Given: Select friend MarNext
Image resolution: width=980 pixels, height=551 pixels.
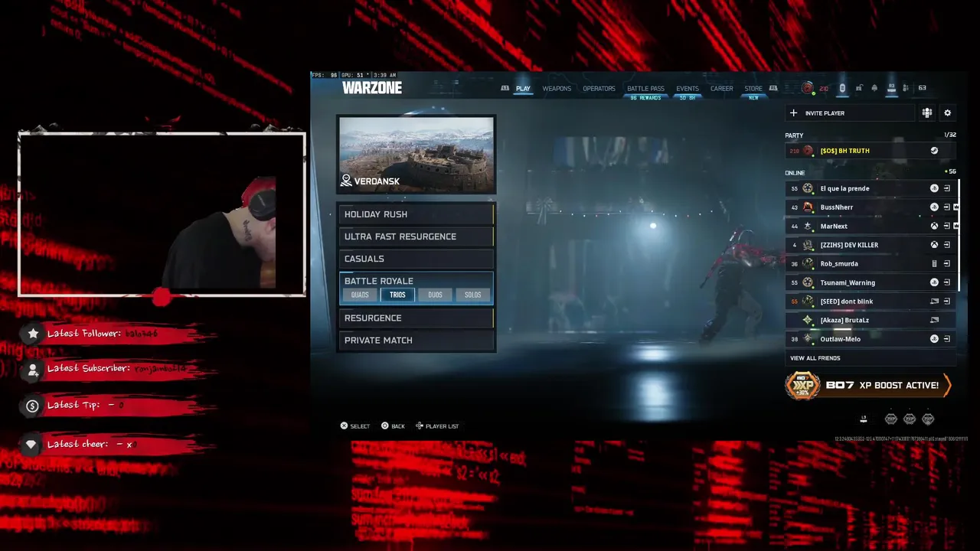Looking at the screenshot, I should coord(871,226).
